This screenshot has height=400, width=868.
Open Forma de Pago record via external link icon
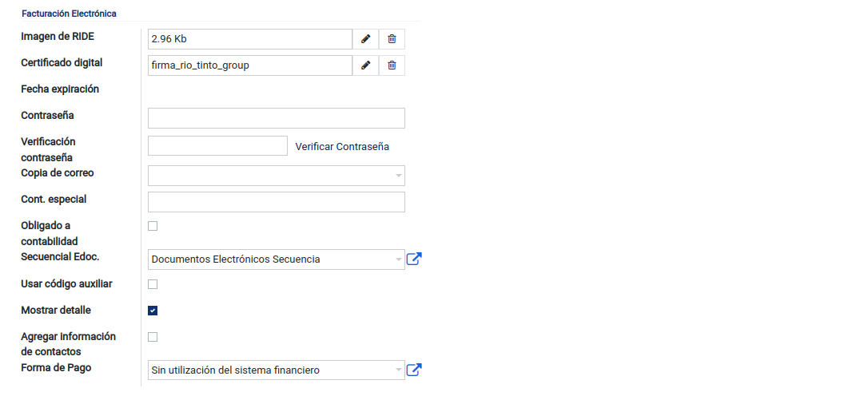click(x=414, y=370)
